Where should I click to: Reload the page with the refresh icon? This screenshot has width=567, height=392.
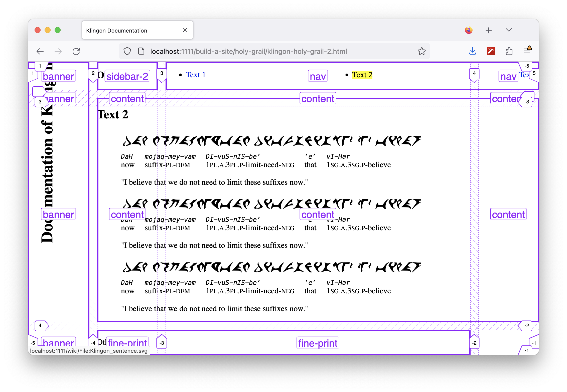tap(76, 52)
